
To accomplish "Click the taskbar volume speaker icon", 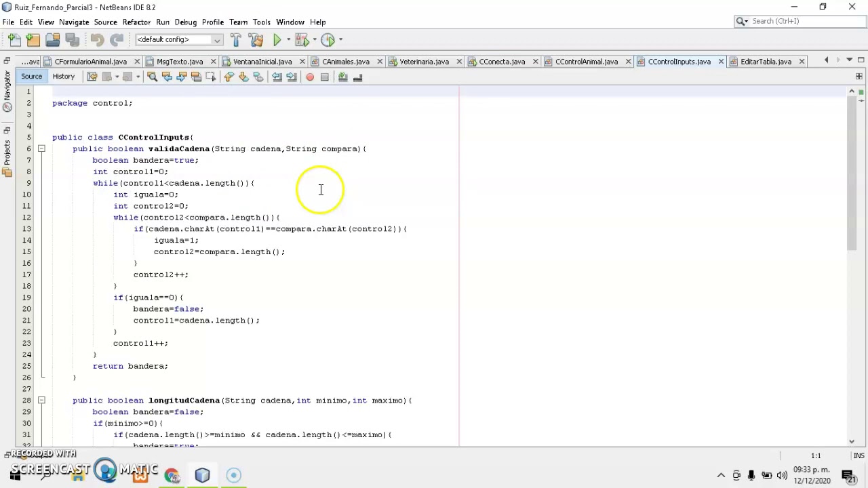I will coord(782,475).
